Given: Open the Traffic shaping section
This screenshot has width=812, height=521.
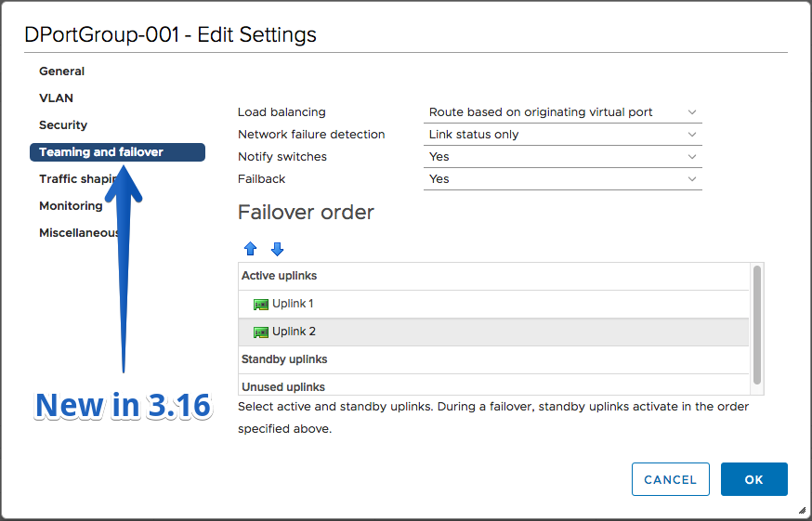Looking at the screenshot, I should 77,179.
